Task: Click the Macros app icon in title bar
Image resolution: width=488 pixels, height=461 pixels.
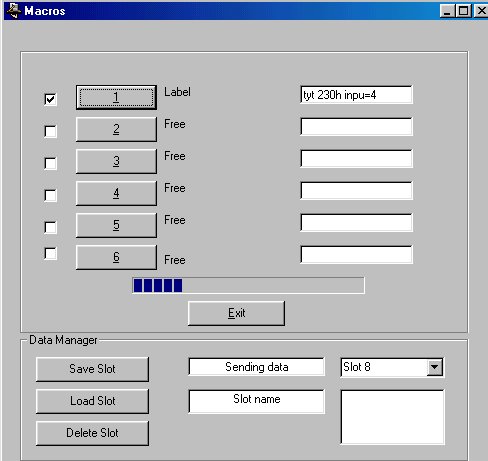Action: 14,10
